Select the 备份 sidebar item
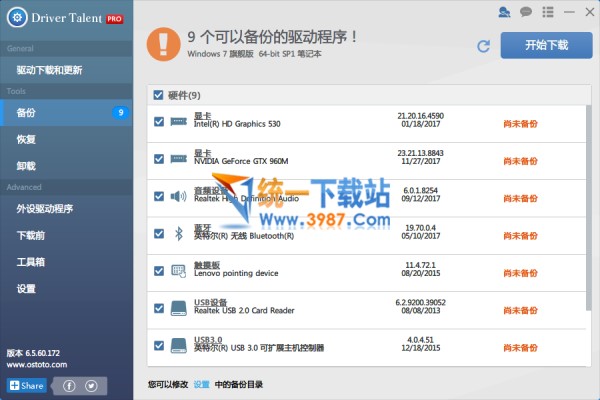600x400 pixels. pyautogui.click(x=66, y=113)
